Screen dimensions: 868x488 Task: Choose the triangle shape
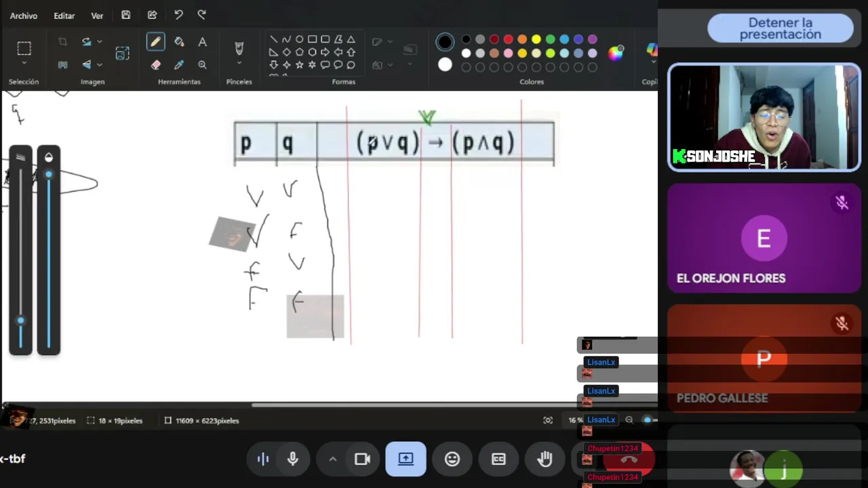[x=351, y=39]
